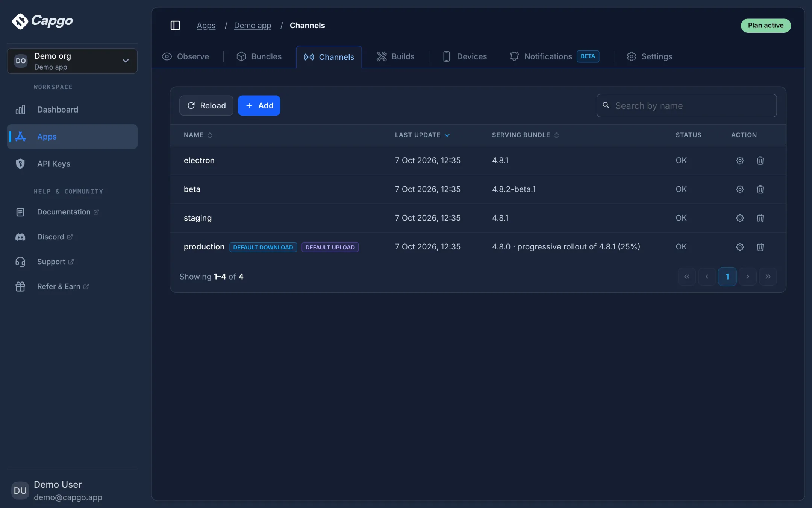Open Apps in the sidebar
Viewport: 812px width, 508px height.
[x=72, y=137]
